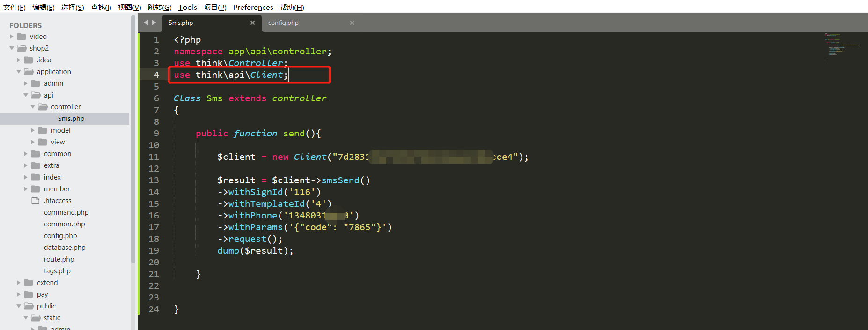
Task: Collapse the application folder arrow
Action: (x=19, y=72)
